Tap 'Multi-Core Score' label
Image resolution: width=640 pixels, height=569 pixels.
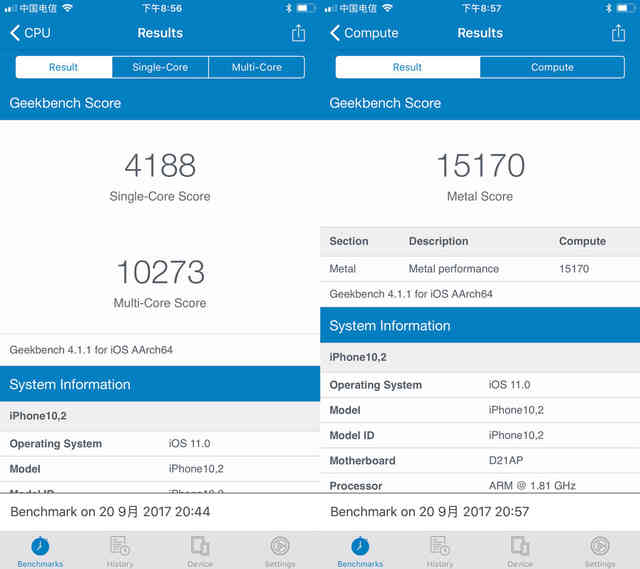coord(160,303)
